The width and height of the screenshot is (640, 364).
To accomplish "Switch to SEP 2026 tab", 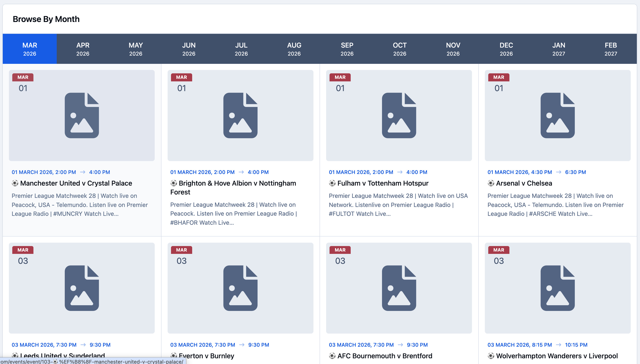I will tap(347, 49).
